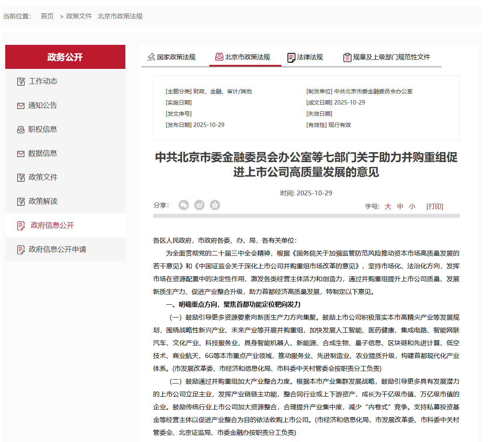
Task: Click the [失效日期] field label
Action: click(319, 114)
